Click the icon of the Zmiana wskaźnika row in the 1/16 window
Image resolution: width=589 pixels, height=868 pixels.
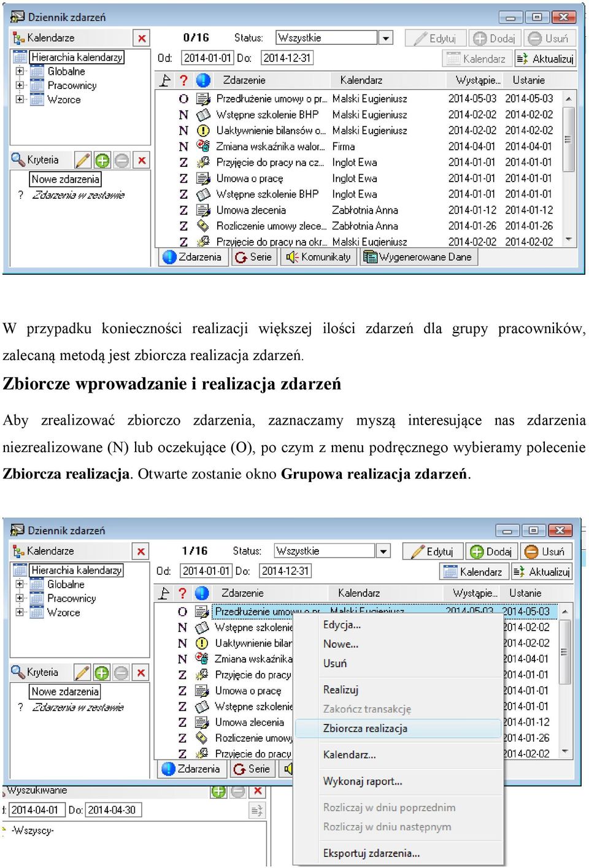(x=202, y=659)
